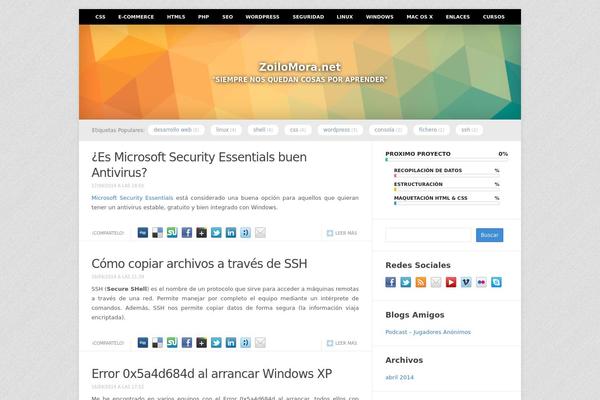This screenshot has height=400, width=600.
Task: Select the 'consola' popular tag
Action: click(388, 130)
